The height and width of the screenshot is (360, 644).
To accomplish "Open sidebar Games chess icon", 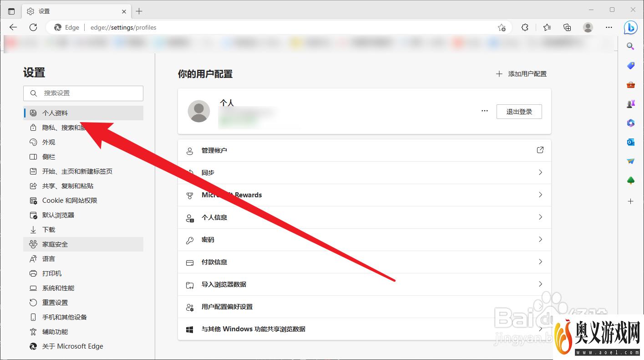I will (x=630, y=104).
